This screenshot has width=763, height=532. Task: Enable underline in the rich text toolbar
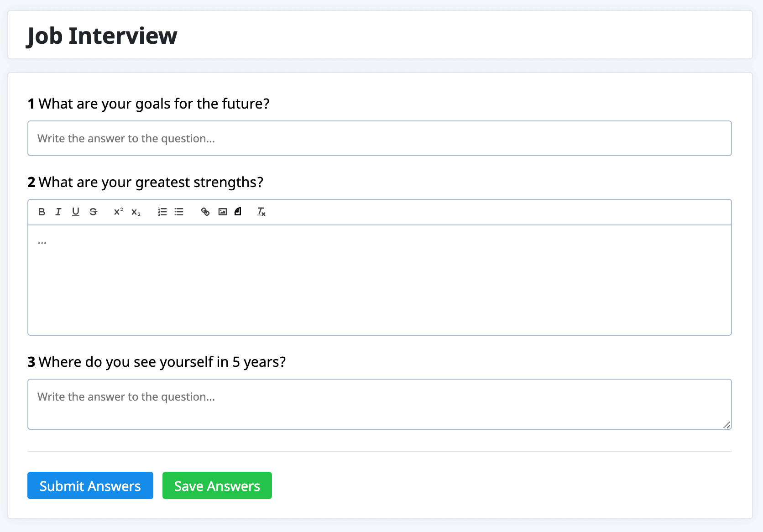[76, 212]
